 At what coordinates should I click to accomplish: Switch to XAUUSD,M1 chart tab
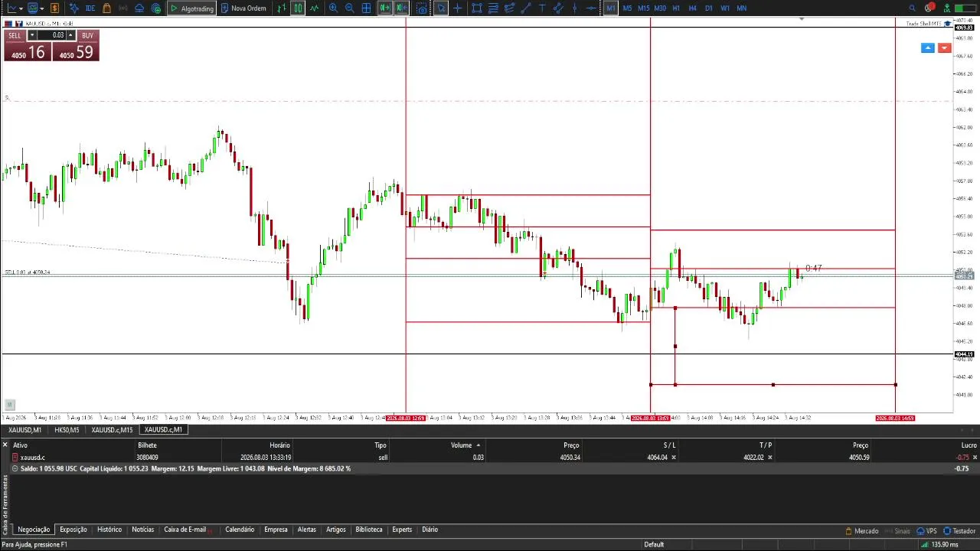[24, 429]
